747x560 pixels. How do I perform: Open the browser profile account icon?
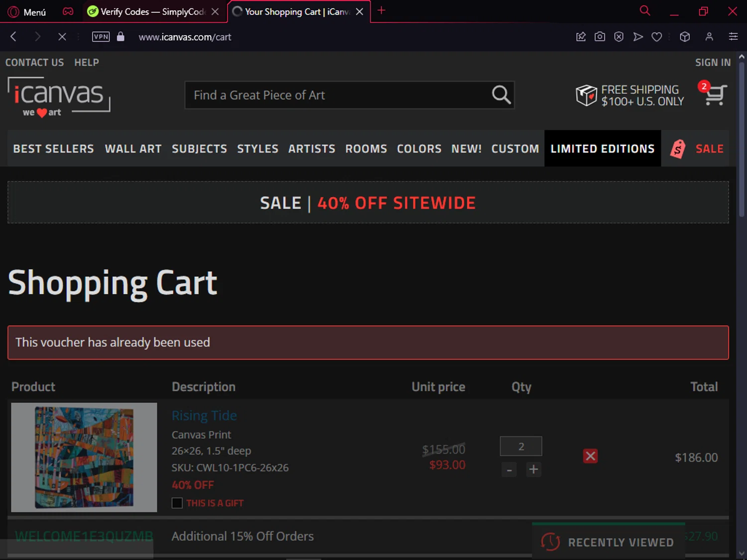(709, 36)
